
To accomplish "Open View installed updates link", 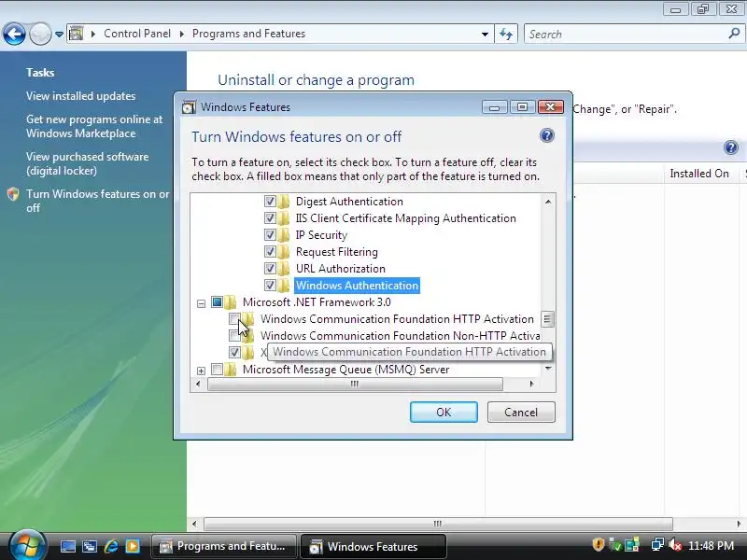I will point(80,96).
